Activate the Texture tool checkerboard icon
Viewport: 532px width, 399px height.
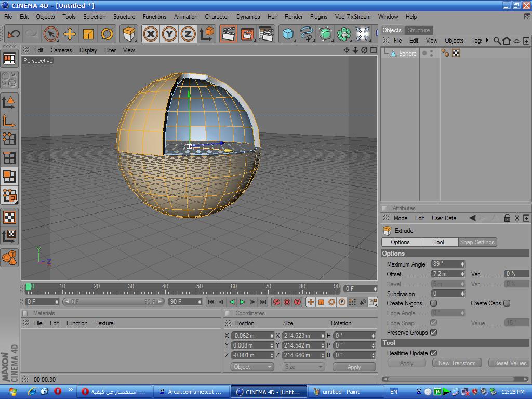[9, 218]
